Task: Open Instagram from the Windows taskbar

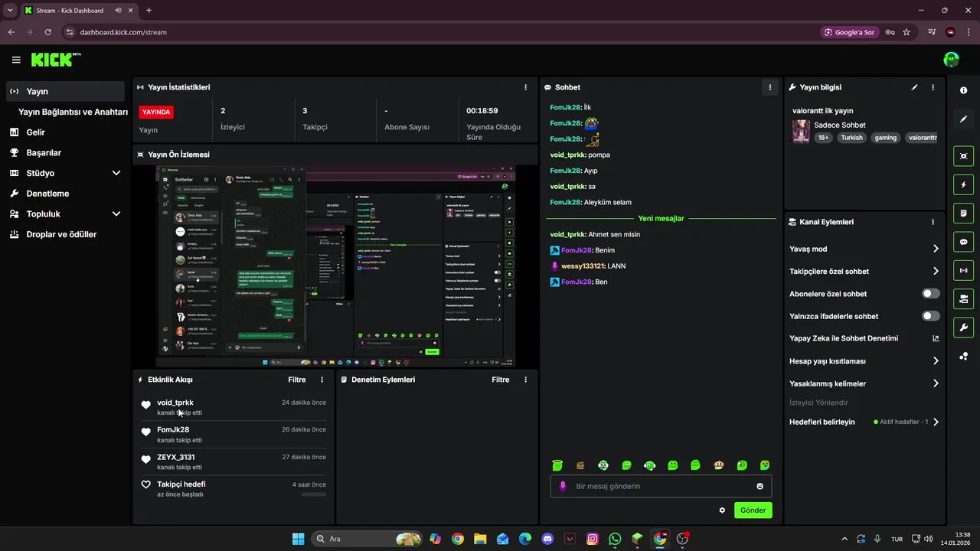Action: 593,539
